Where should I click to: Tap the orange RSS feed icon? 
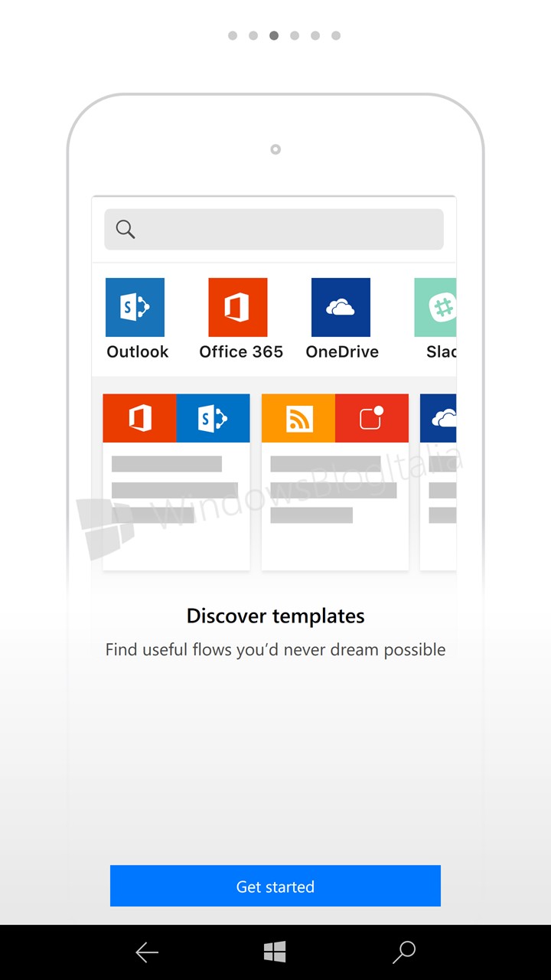(x=298, y=418)
